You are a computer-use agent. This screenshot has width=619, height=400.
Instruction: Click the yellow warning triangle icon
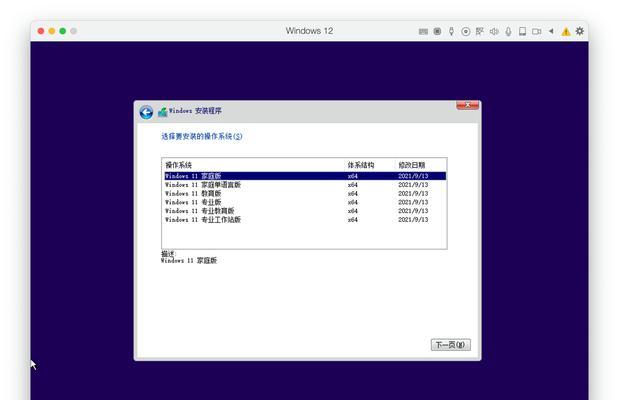[566, 32]
